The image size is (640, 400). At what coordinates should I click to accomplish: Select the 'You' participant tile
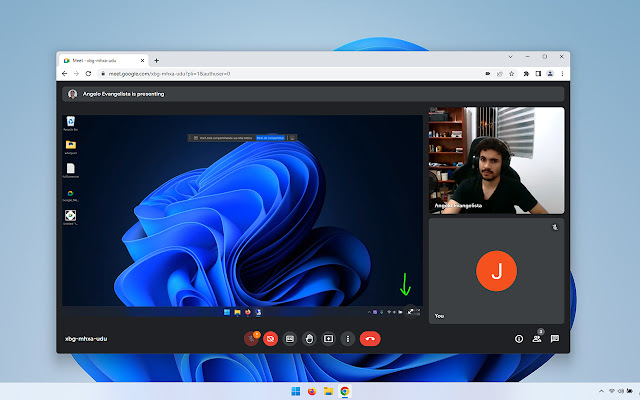[496, 271]
